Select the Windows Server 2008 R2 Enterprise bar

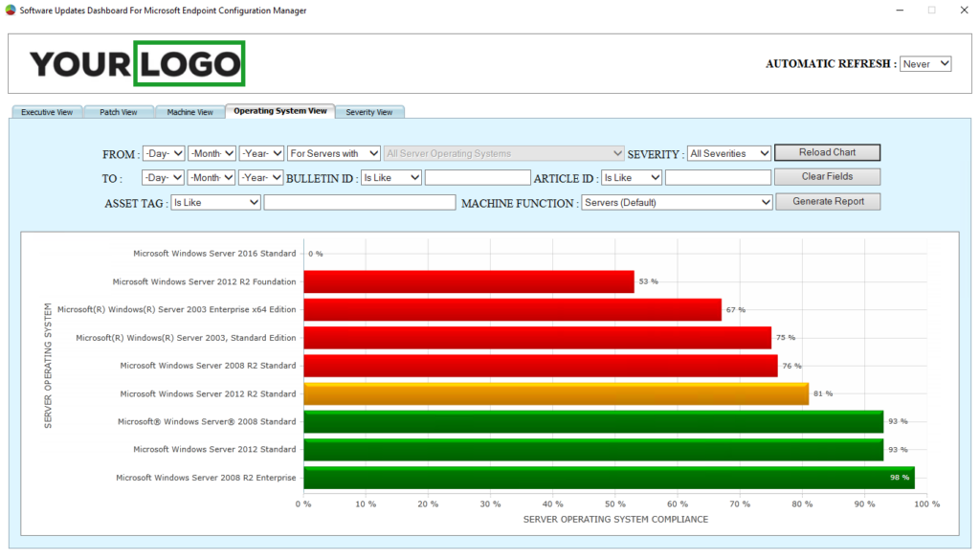point(603,477)
